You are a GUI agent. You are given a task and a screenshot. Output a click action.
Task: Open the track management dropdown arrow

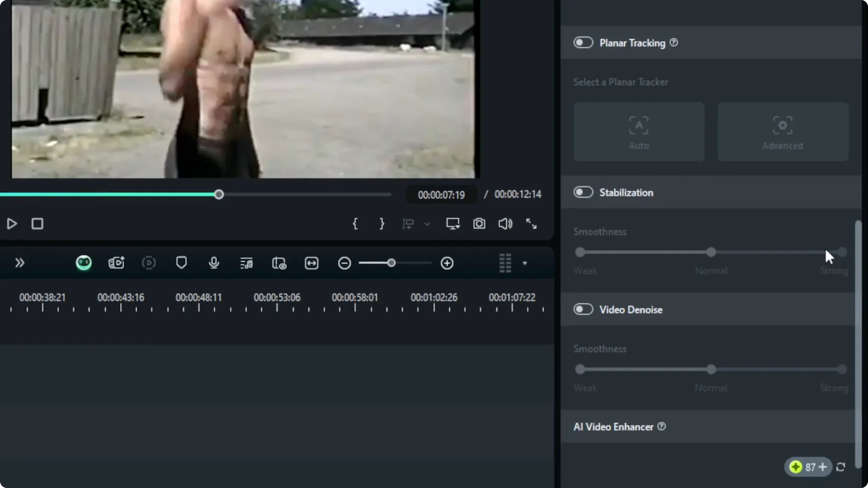click(524, 263)
